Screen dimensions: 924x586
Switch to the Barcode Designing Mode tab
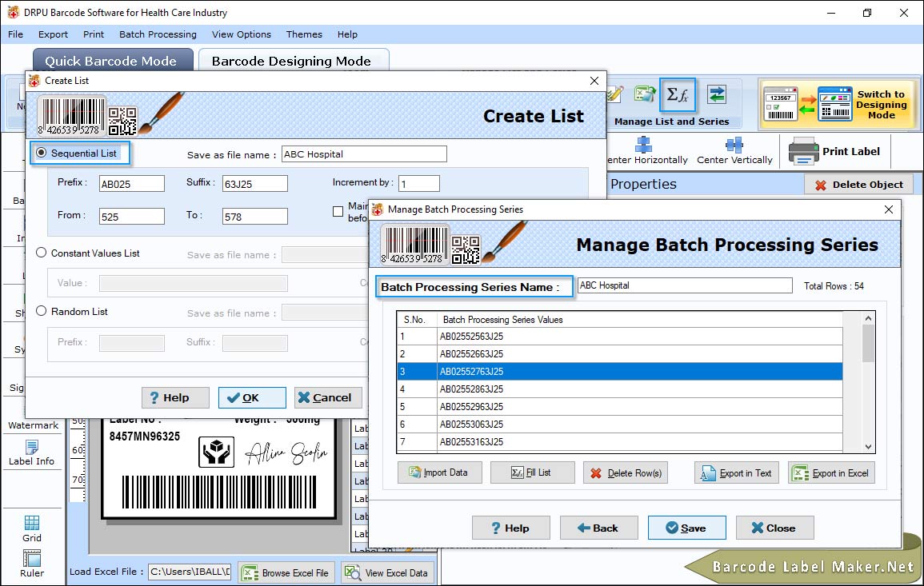click(292, 61)
